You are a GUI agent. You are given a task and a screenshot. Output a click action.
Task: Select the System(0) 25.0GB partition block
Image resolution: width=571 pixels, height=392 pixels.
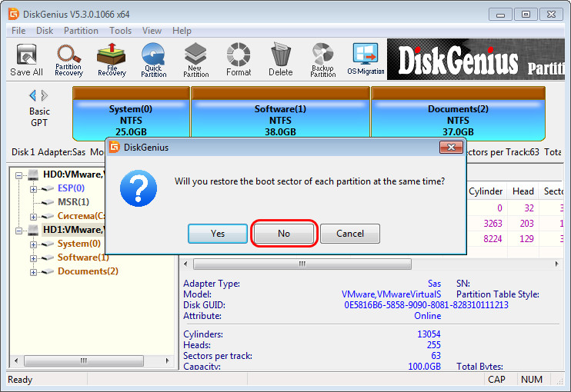(131, 114)
